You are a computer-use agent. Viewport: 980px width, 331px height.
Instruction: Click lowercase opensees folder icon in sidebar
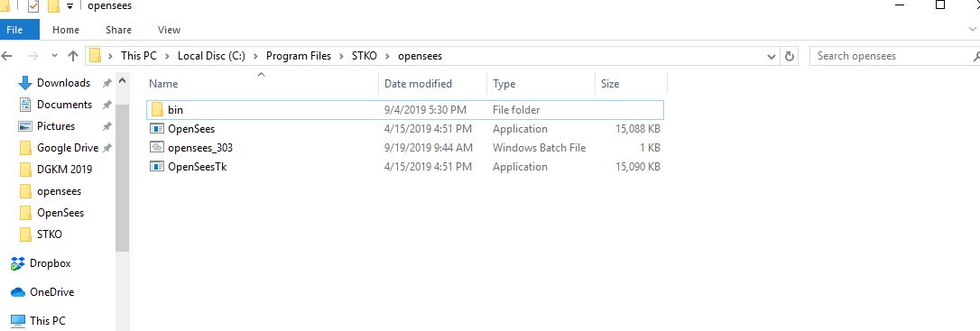[25, 191]
